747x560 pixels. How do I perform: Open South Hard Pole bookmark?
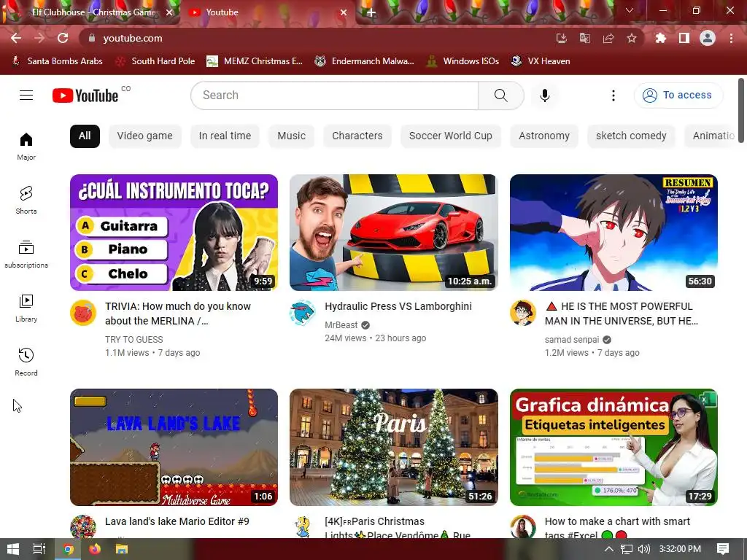pyautogui.click(x=156, y=61)
